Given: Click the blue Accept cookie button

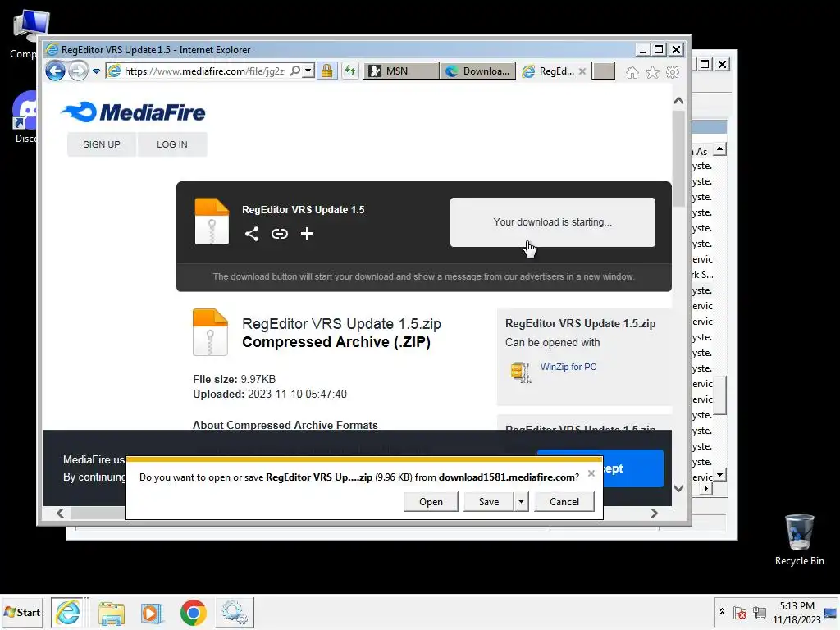Looking at the screenshot, I should [633, 468].
